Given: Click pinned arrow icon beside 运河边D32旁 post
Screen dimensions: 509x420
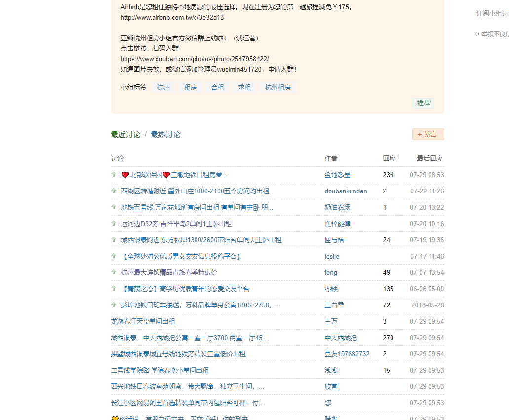Looking at the screenshot, I should point(114,224).
